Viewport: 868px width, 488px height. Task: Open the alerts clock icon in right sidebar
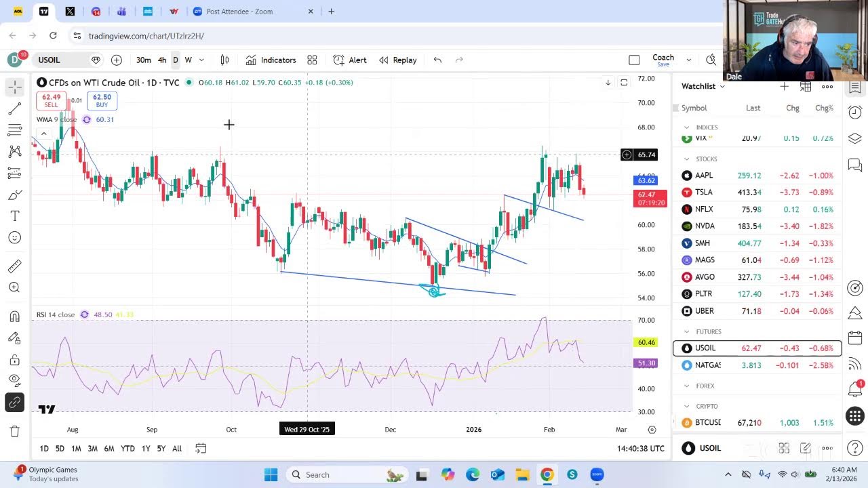pyautogui.click(x=855, y=113)
